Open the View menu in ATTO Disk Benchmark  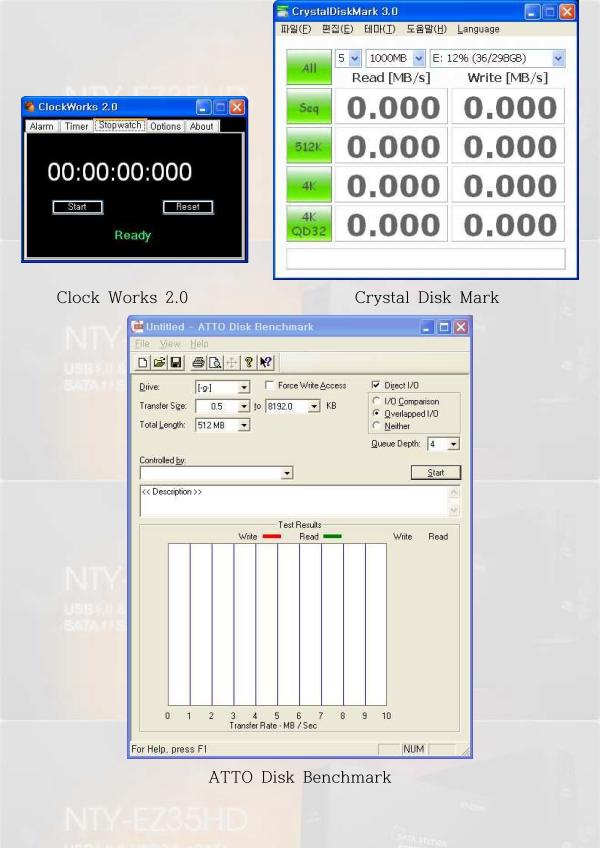coord(170,344)
